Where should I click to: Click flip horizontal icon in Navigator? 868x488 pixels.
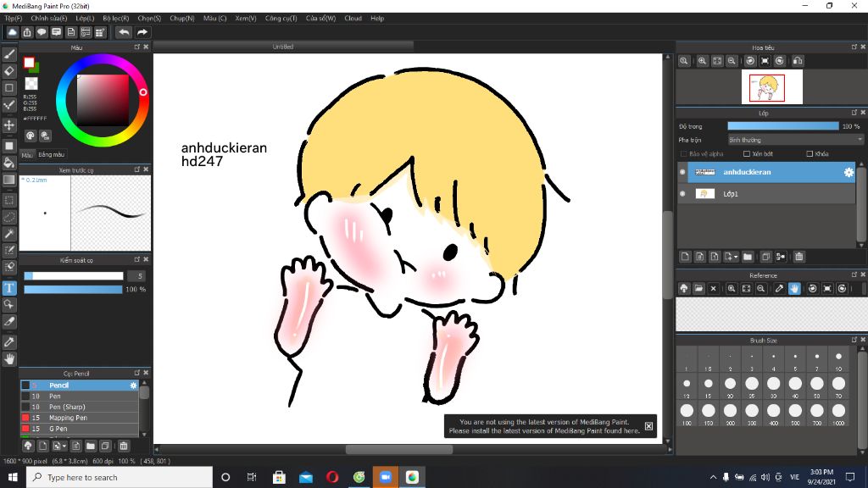tap(798, 61)
